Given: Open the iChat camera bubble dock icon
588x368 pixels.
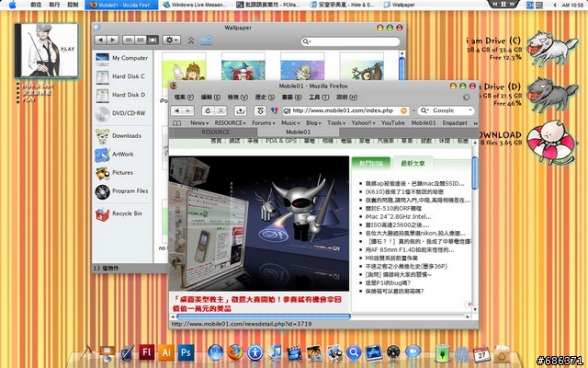Looking at the screenshot, I should [413, 352].
